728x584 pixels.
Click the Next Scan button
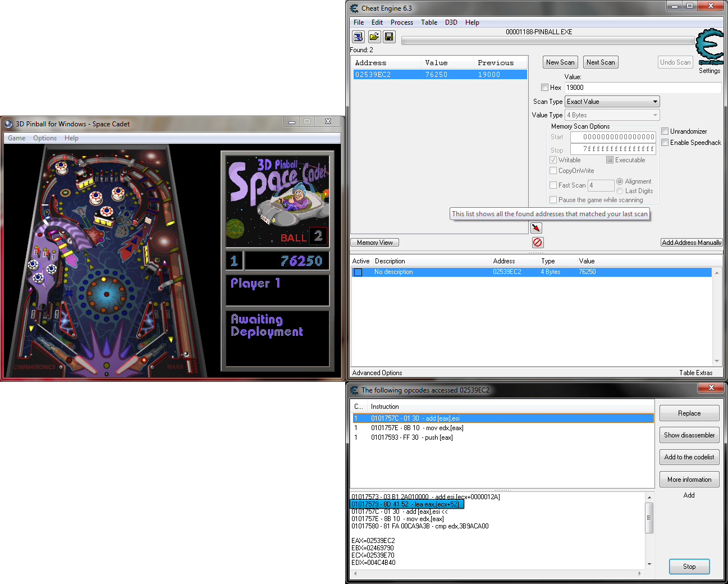pyautogui.click(x=601, y=62)
